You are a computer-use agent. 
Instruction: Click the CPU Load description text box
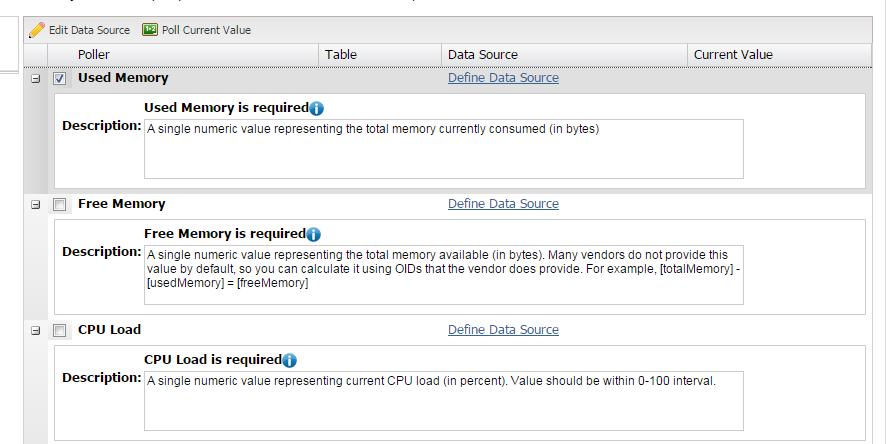coord(443,399)
